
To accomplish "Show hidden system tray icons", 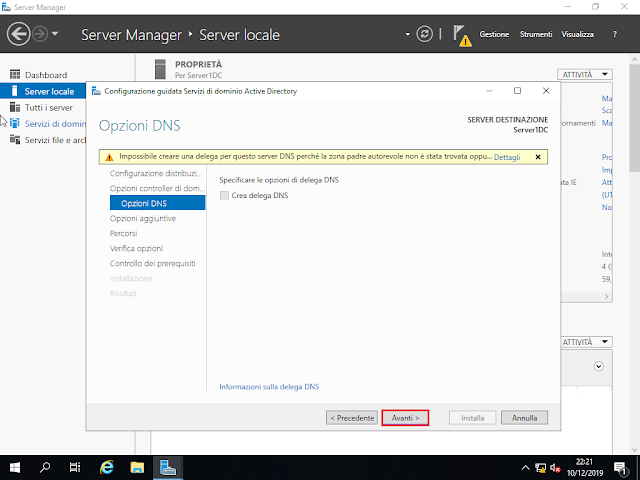I will click(x=526, y=468).
